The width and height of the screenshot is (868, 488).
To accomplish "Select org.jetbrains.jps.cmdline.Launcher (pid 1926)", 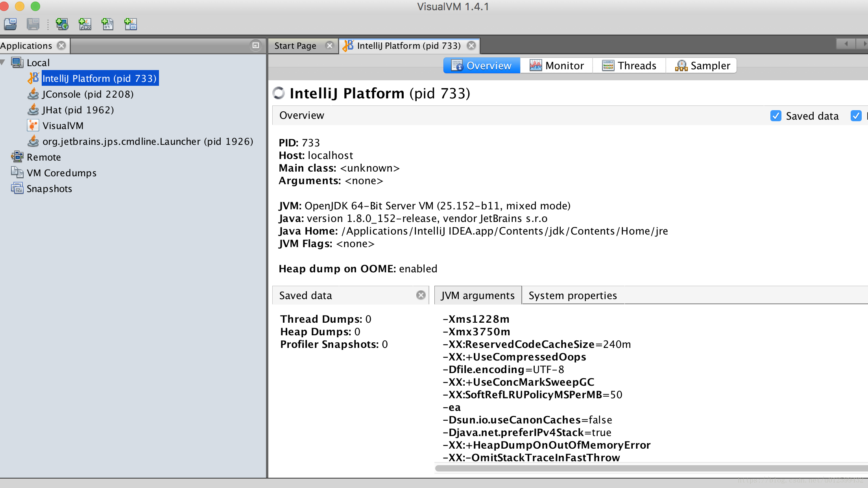I will [x=148, y=141].
